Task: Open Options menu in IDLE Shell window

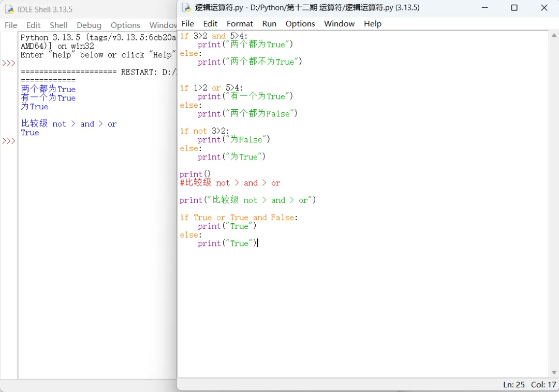Action: tap(125, 25)
